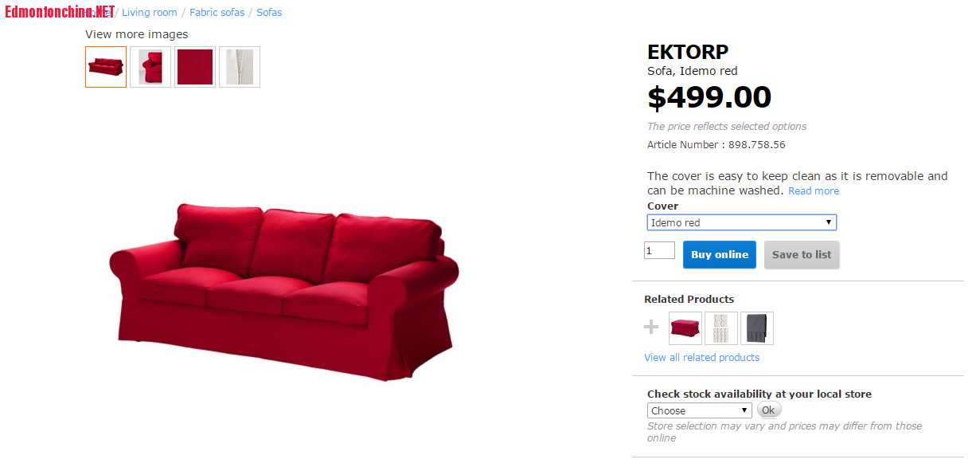
Task: Go to Fabric sofas breadcrumb
Action: [217, 13]
